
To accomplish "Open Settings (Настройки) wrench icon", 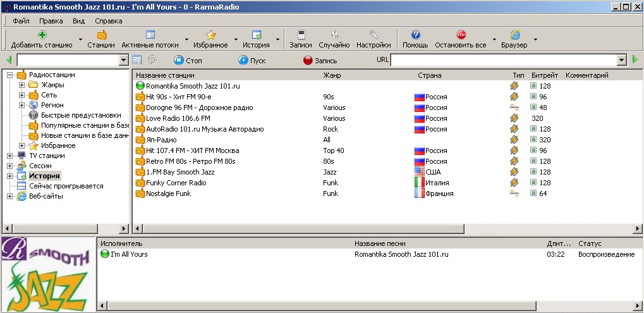I will pyautogui.click(x=374, y=35).
